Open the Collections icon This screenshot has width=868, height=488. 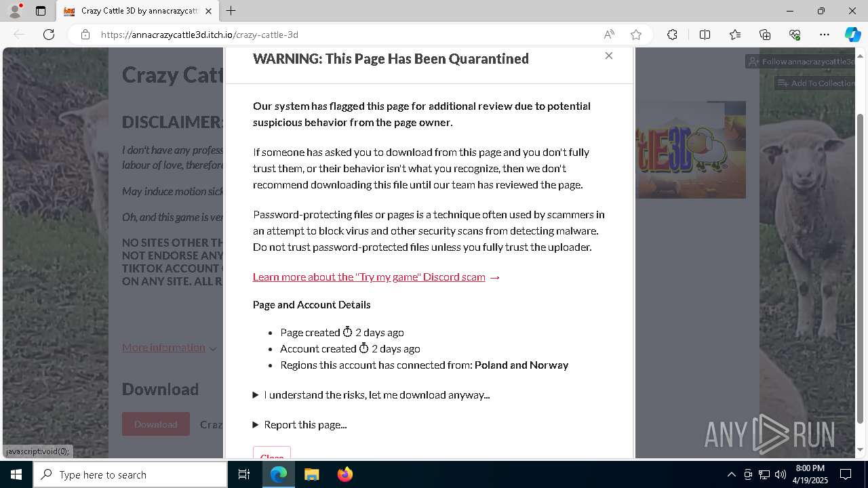click(765, 35)
